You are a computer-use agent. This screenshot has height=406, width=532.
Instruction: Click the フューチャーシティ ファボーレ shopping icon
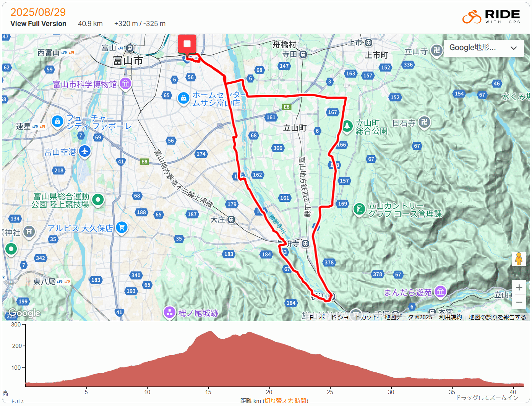pos(57,122)
